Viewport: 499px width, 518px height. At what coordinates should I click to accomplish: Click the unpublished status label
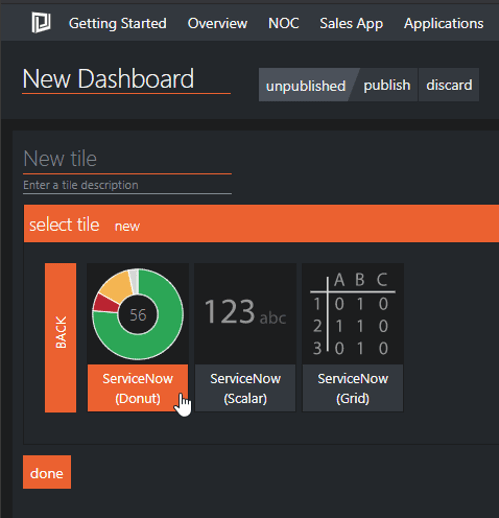coord(306,85)
